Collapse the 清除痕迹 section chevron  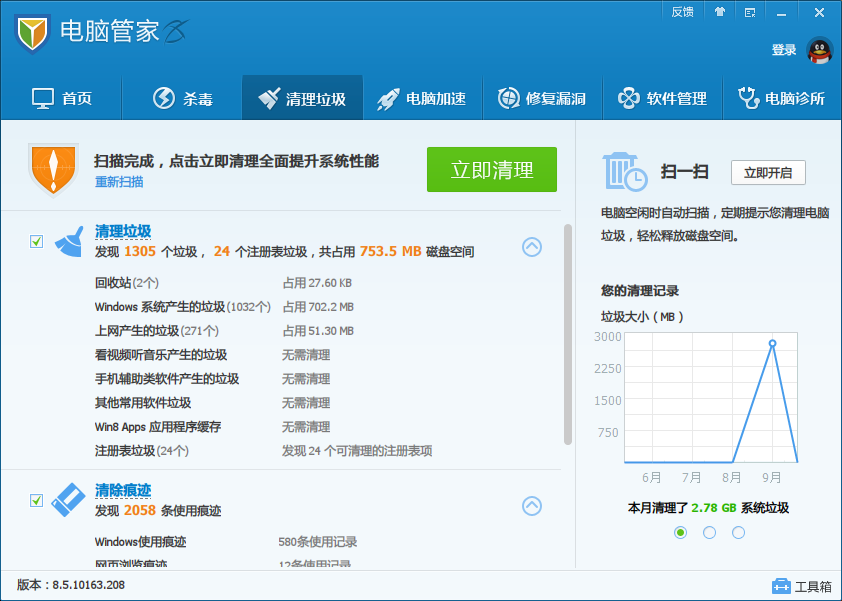click(532, 506)
